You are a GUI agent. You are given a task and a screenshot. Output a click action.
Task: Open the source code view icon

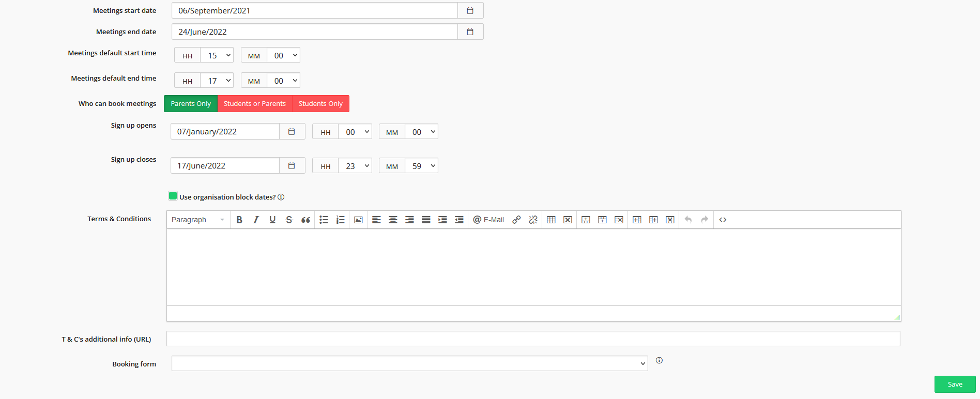tap(723, 220)
